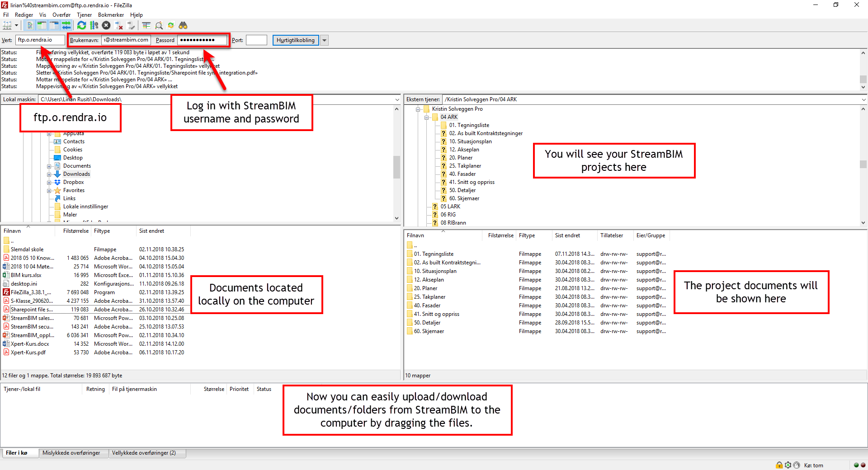This screenshot has width=868, height=470.
Task: Open the Rediger menu
Action: point(24,15)
